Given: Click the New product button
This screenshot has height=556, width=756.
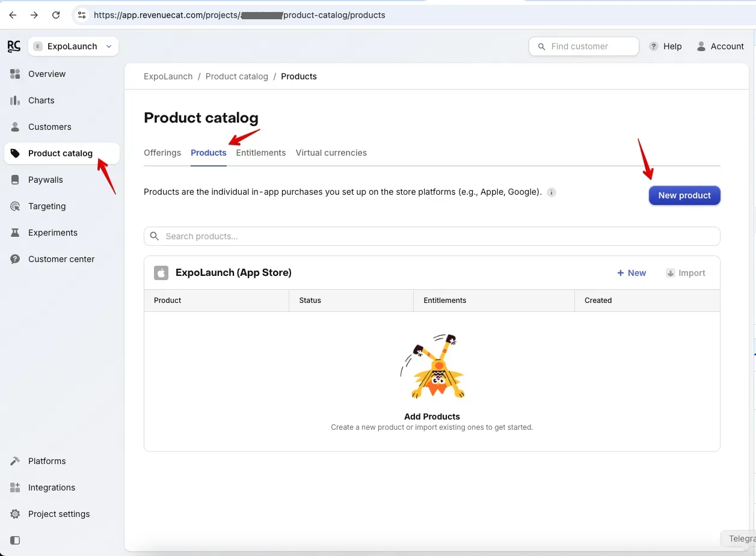Looking at the screenshot, I should [684, 195].
